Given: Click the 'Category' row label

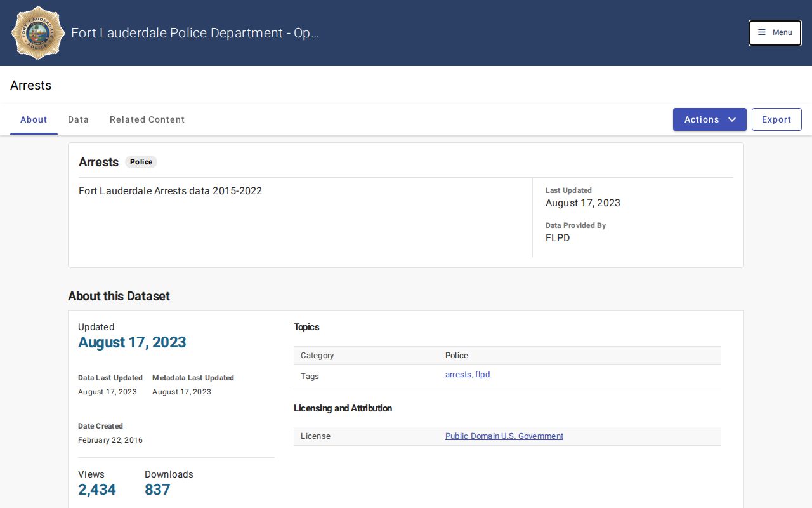Looking at the screenshot, I should (x=317, y=356).
